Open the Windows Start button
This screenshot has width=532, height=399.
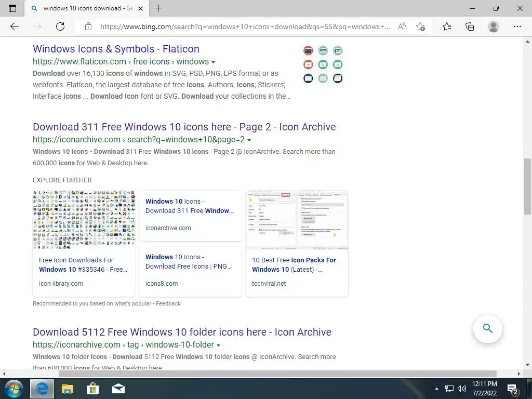[x=14, y=389]
